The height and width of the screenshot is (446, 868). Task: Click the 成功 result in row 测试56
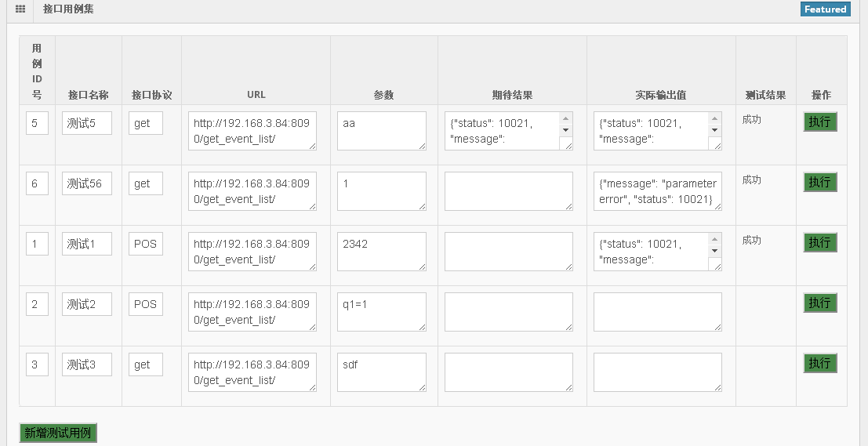(x=752, y=179)
